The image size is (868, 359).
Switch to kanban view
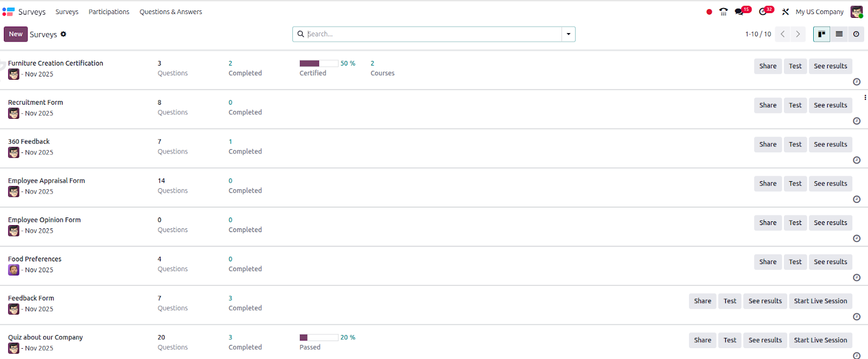pos(822,34)
